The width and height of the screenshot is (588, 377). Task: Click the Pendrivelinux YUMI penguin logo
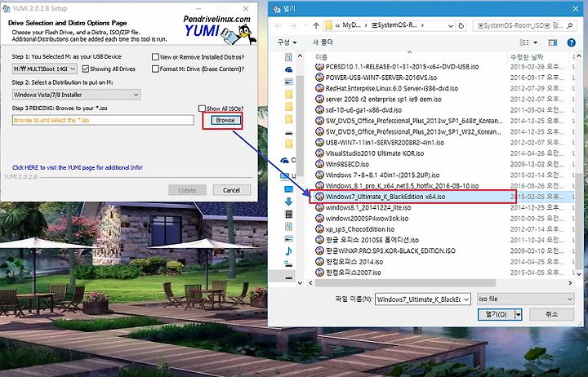[220, 30]
